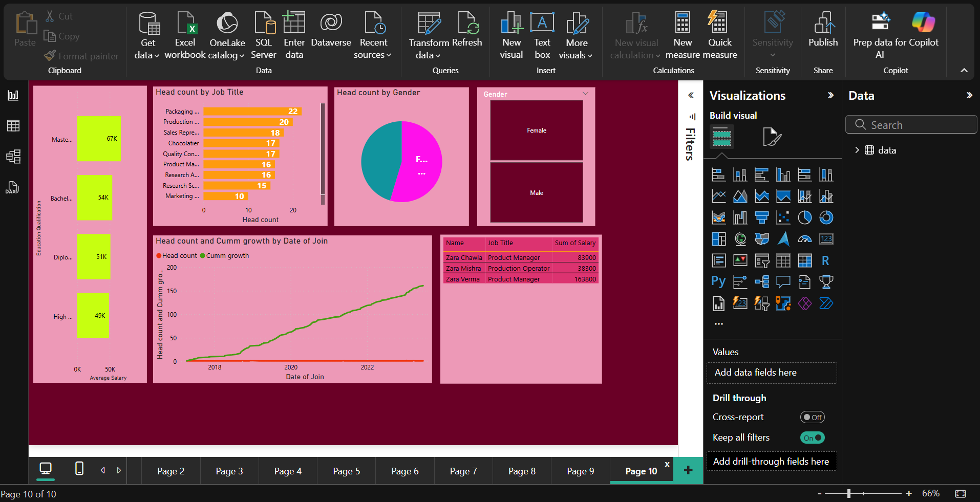Select the Azure map arrow visual
The width and height of the screenshot is (980, 502).
[783, 239]
